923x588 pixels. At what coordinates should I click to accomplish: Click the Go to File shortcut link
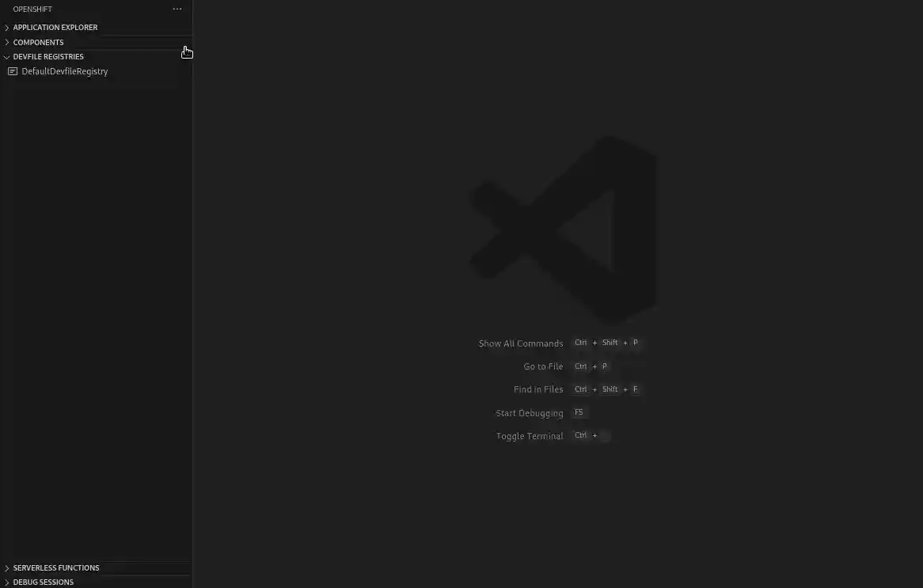click(543, 366)
